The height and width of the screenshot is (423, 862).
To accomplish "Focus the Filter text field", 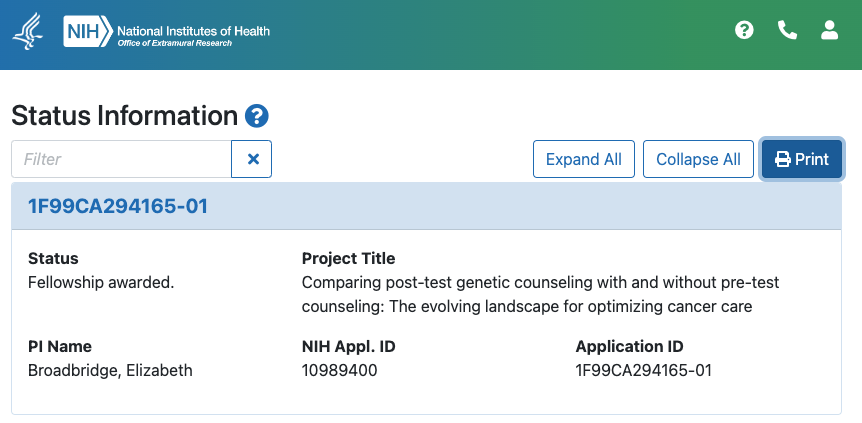I will click(x=121, y=159).
